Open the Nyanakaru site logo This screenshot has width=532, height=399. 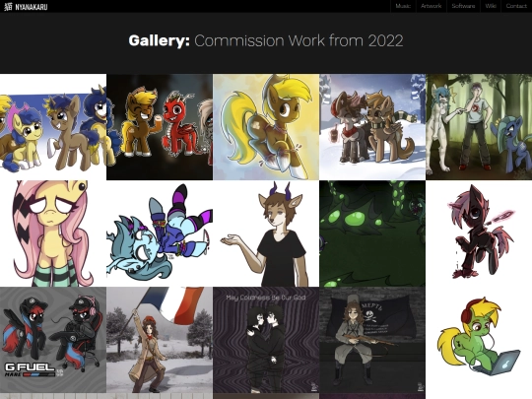(26, 7)
